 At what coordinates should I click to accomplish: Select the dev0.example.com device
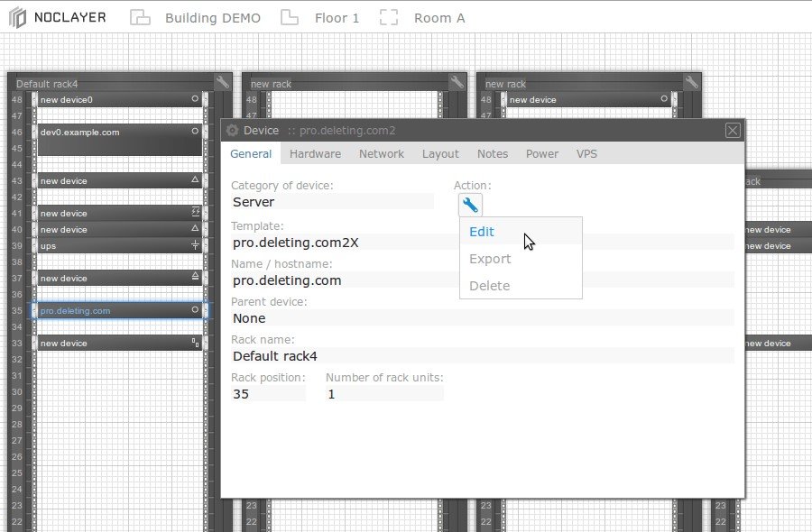point(120,140)
